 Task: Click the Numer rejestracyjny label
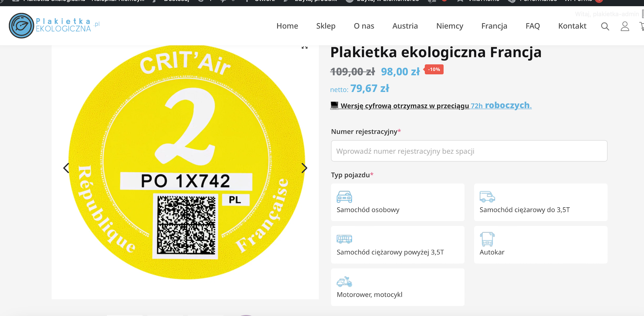(366, 132)
